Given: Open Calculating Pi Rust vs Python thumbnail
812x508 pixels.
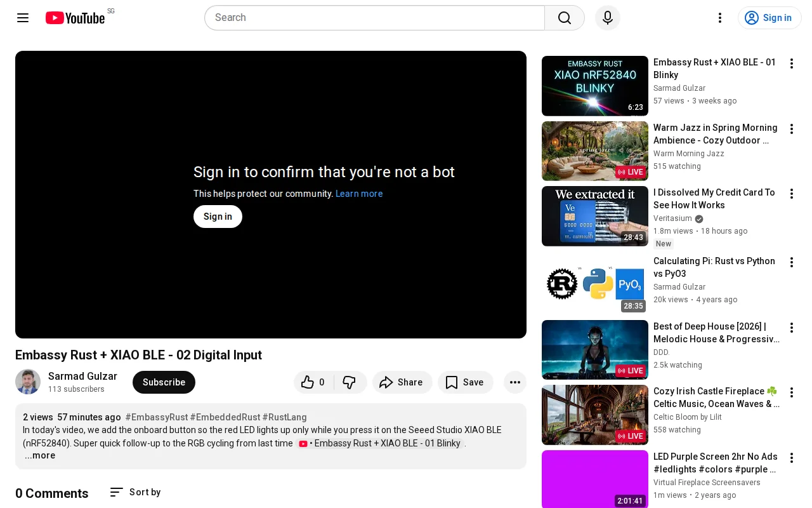Looking at the screenshot, I should 595,284.
